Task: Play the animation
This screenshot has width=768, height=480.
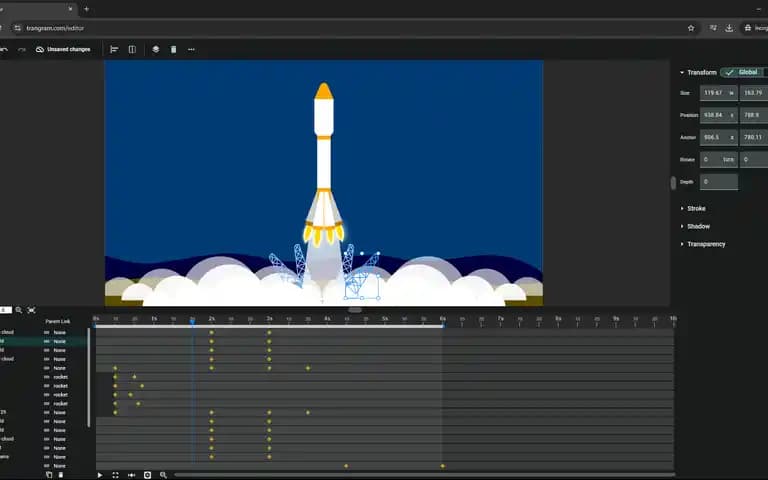Action: pos(100,475)
